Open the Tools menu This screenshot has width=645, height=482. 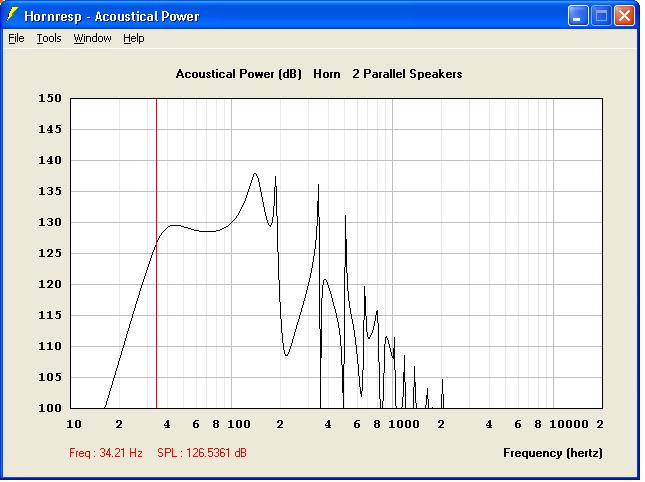pyautogui.click(x=49, y=38)
